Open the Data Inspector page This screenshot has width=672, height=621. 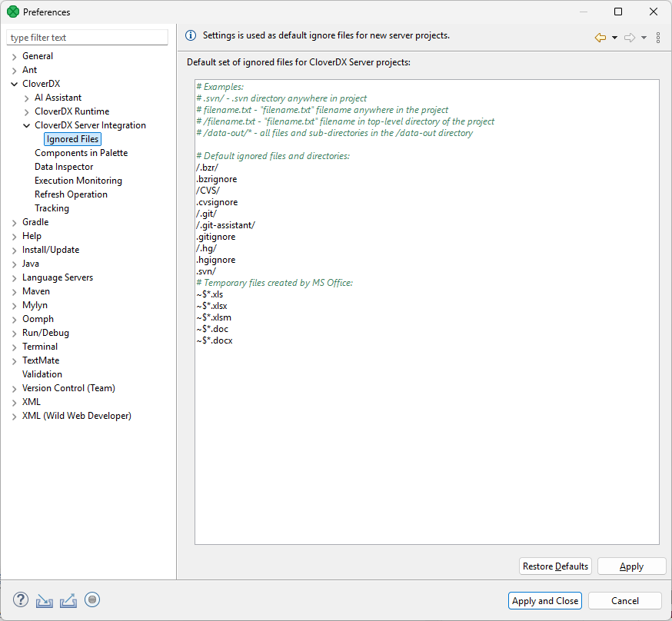pyautogui.click(x=64, y=167)
